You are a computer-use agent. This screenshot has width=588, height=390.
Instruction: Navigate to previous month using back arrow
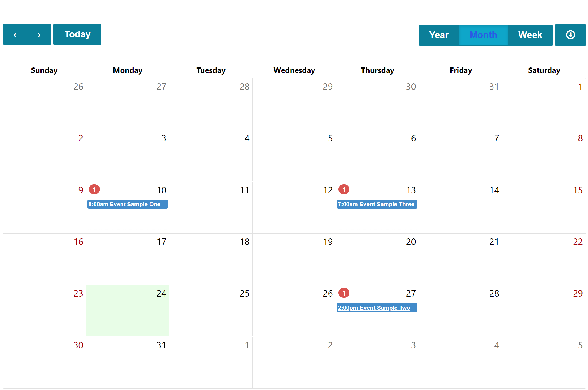point(15,34)
